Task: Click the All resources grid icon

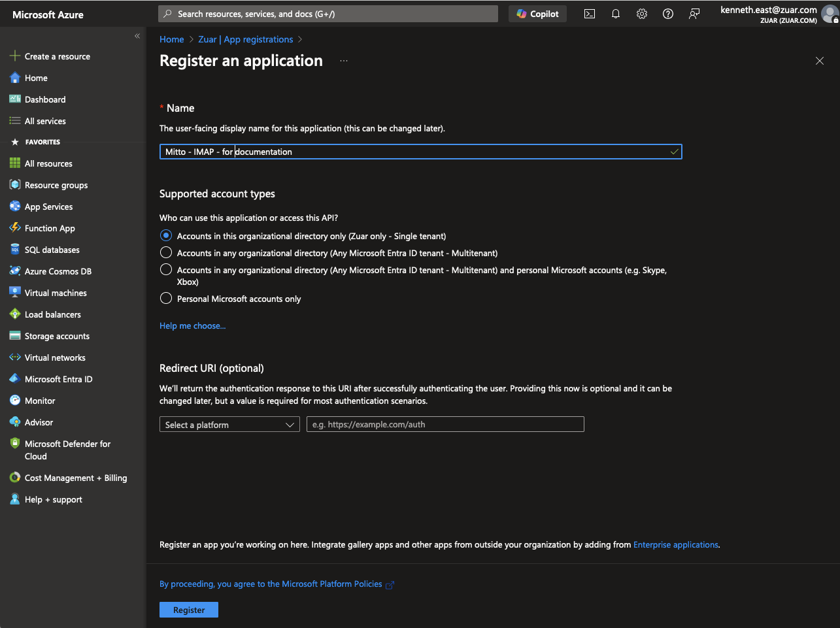Action: click(14, 163)
